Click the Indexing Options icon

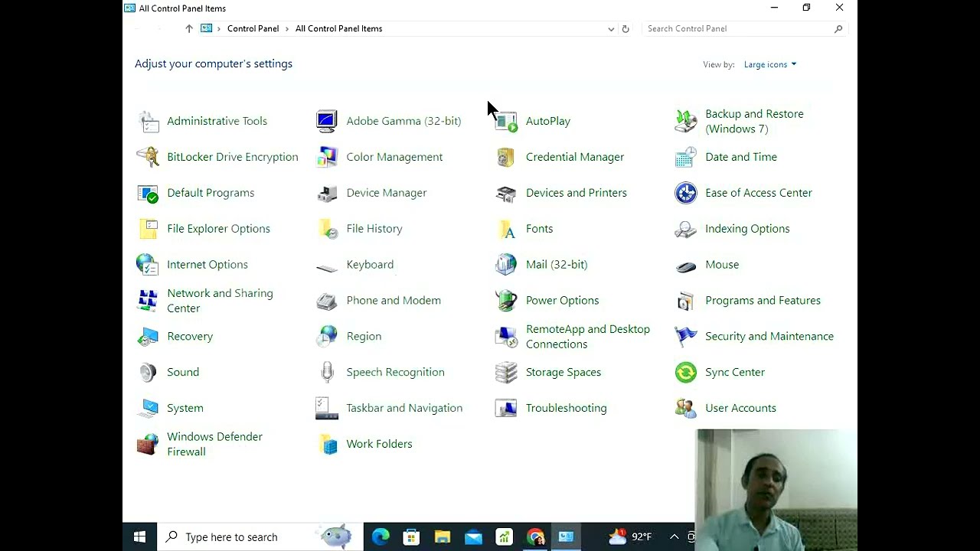686,229
